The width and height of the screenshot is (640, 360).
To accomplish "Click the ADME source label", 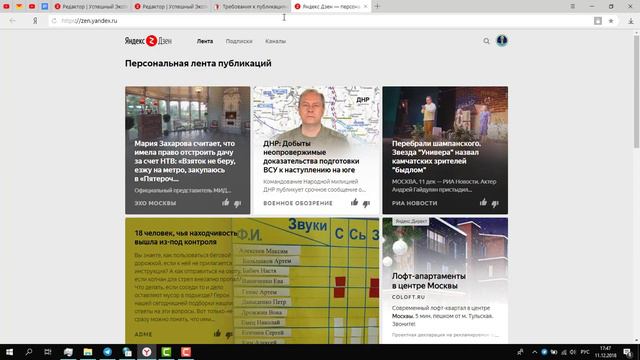I will [x=143, y=334].
